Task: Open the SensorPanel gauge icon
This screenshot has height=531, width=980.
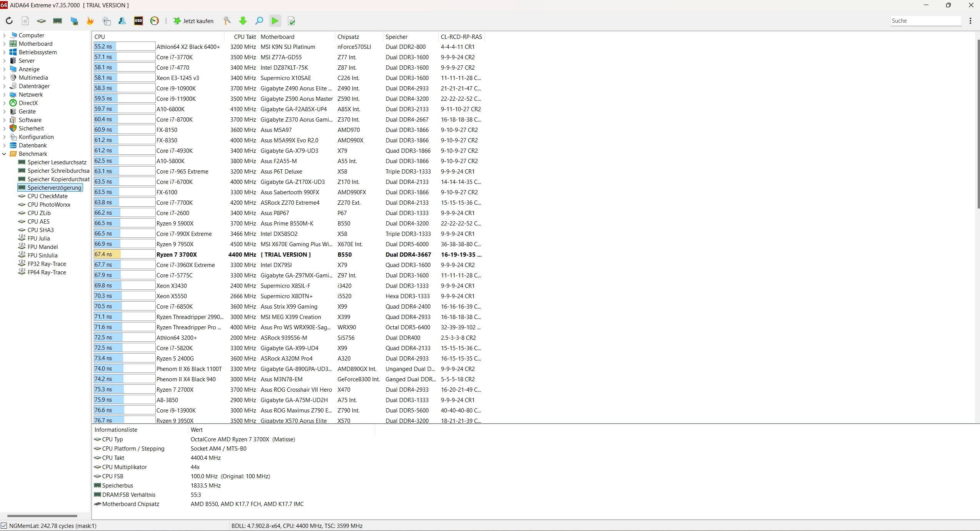Action: click(x=155, y=21)
